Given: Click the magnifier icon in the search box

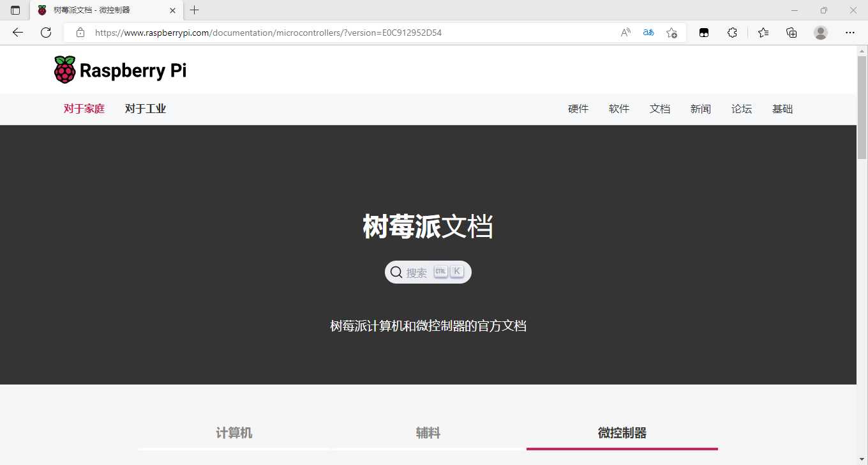Looking at the screenshot, I should (x=396, y=272).
